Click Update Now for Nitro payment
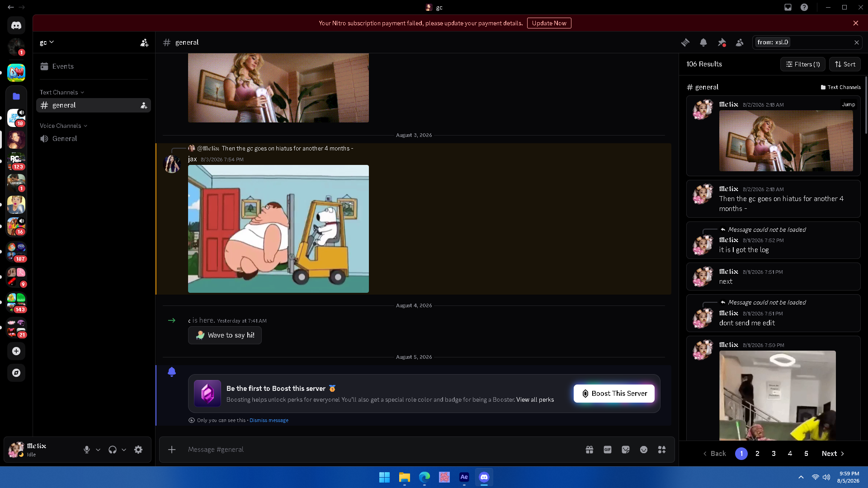 click(x=549, y=23)
